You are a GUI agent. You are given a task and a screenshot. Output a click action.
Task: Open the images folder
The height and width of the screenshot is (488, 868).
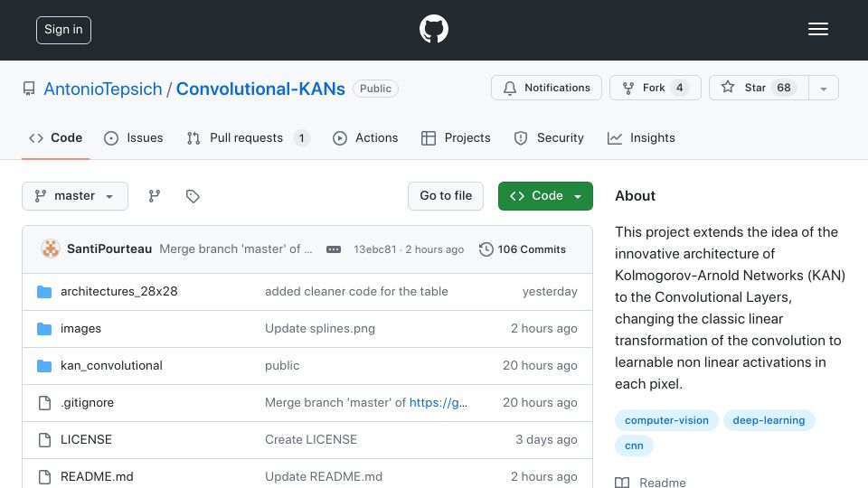(x=80, y=329)
